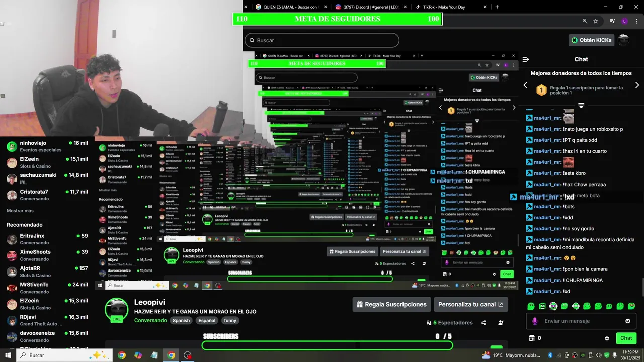The height and width of the screenshot is (362, 644).
Task: Open RDjavi recommended channel
Action: pos(47,320)
